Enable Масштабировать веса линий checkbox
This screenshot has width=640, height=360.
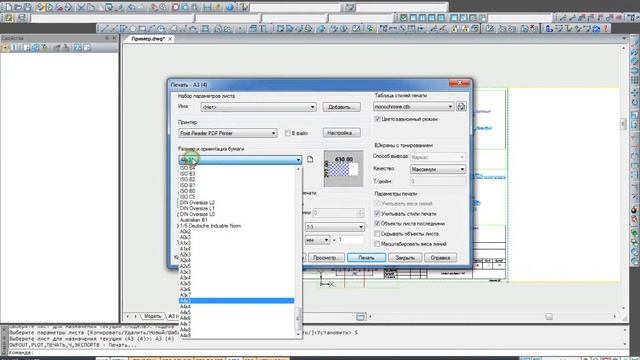coord(378,244)
